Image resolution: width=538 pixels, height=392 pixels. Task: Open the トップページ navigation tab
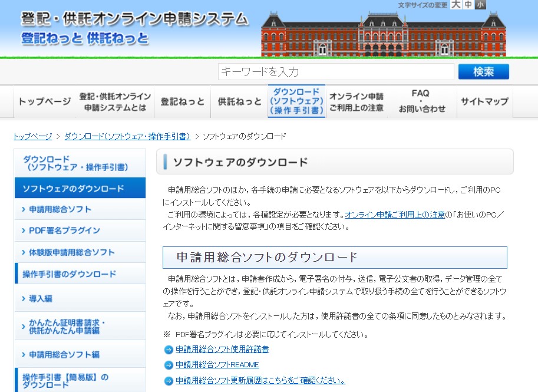click(44, 101)
